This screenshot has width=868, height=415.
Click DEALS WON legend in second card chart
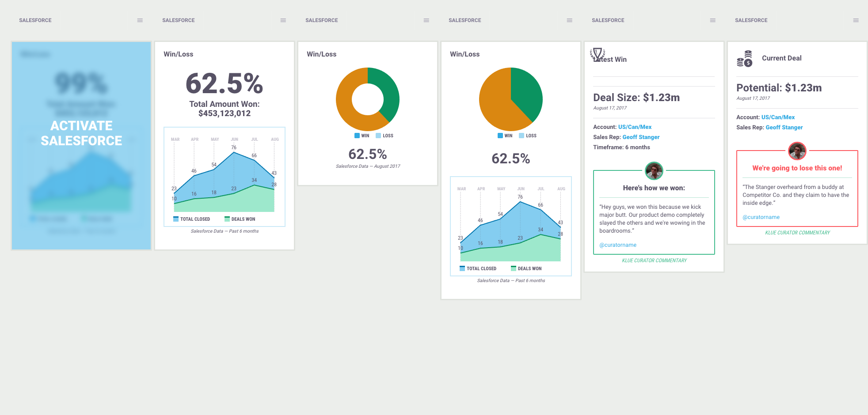tap(240, 219)
